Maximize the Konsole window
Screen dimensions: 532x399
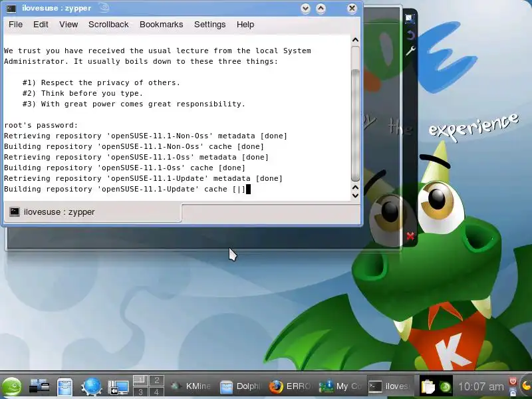[321, 9]
